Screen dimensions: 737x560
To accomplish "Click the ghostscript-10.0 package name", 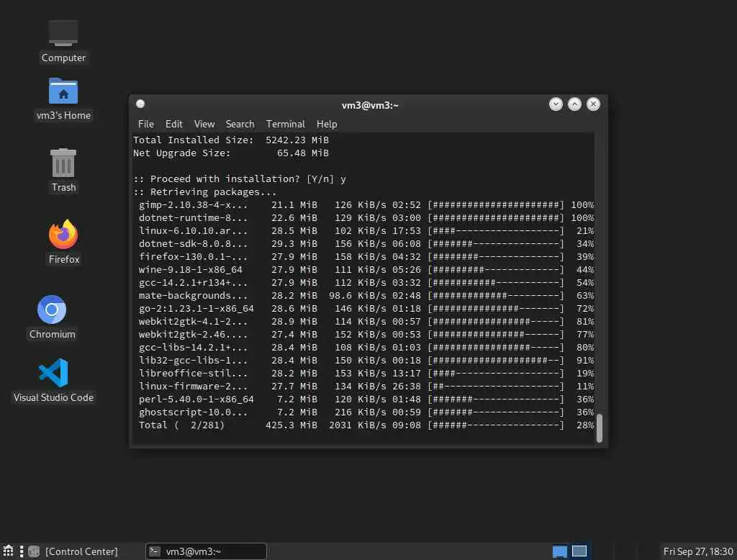I will [193, 412].
